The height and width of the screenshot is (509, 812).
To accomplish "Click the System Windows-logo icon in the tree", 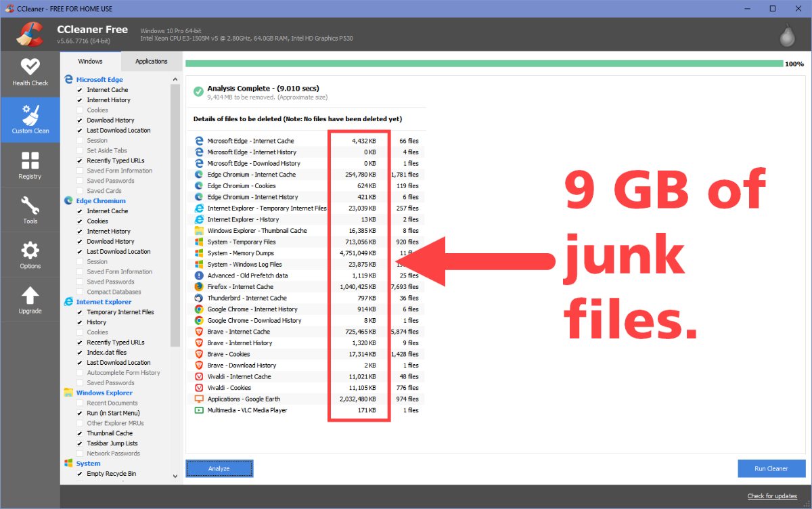I will (x=68, y=464).
